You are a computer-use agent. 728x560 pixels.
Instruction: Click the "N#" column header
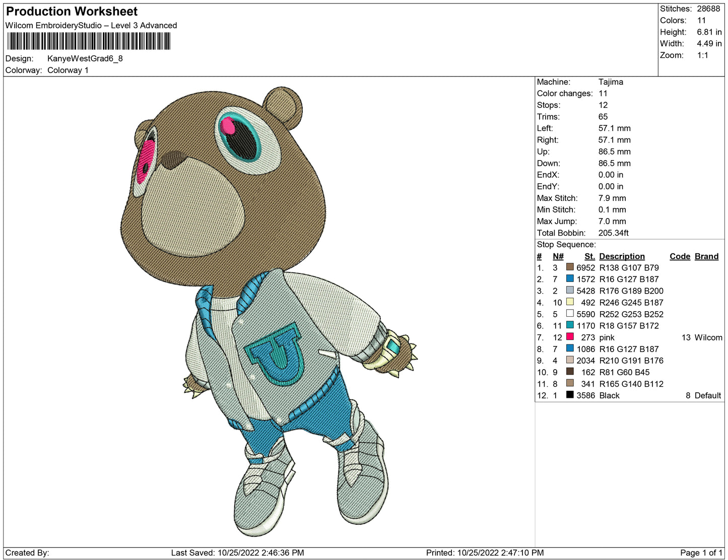coord(558,256)
